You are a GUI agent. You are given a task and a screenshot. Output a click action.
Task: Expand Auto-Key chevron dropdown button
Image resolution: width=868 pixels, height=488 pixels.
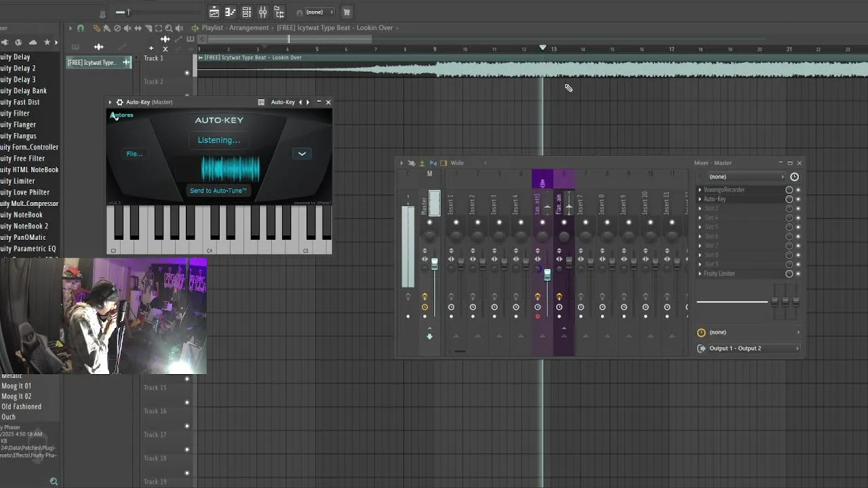[x=302, y=154]
